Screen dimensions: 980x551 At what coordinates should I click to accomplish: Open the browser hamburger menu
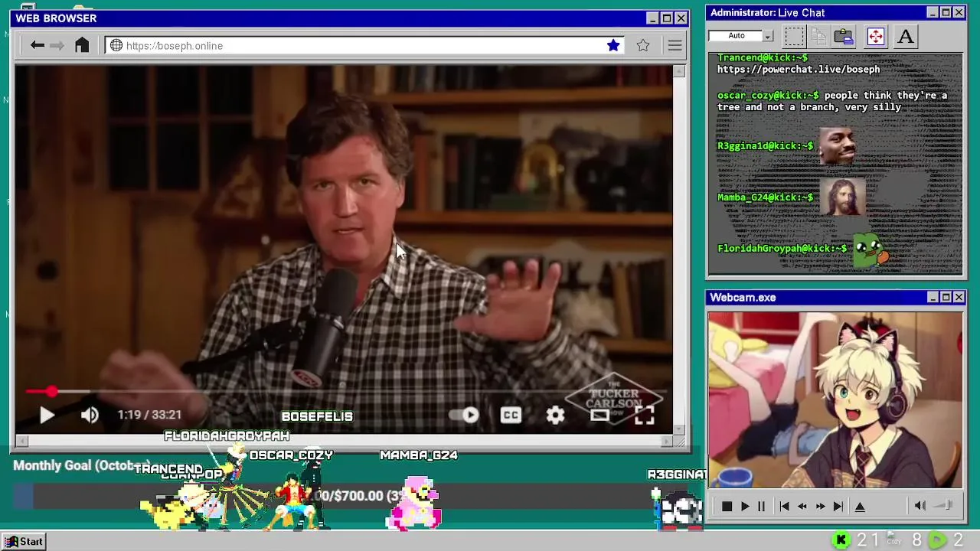675,46
